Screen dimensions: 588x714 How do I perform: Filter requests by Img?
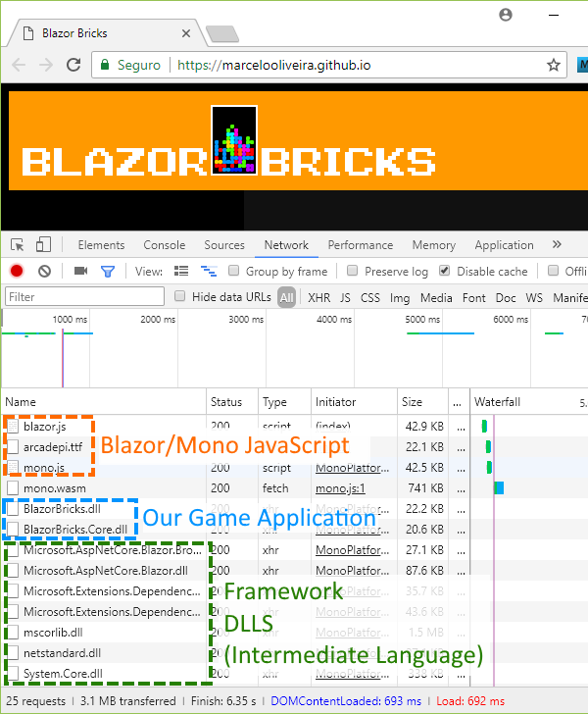tap(400, 298)
